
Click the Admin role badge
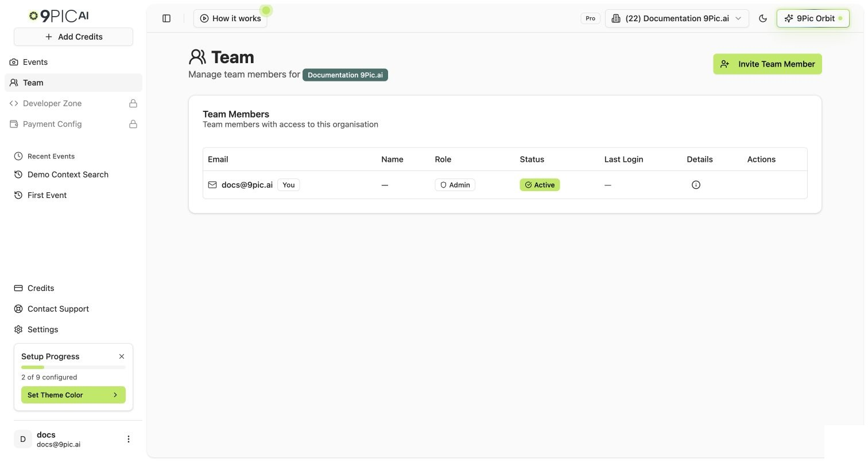[455, 185]
